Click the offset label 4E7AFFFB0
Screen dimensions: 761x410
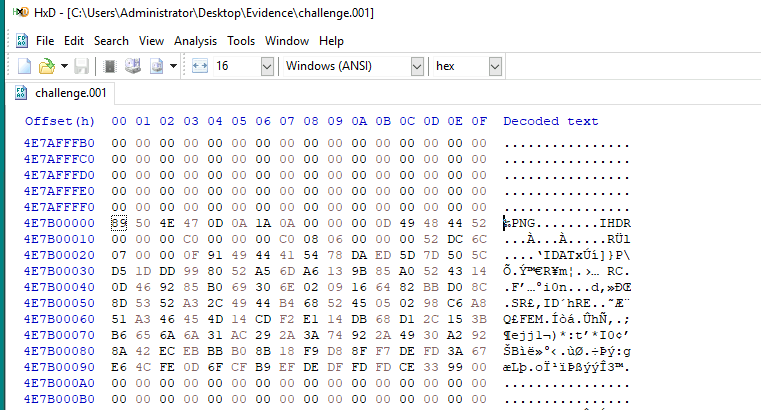tap(59, 143)
